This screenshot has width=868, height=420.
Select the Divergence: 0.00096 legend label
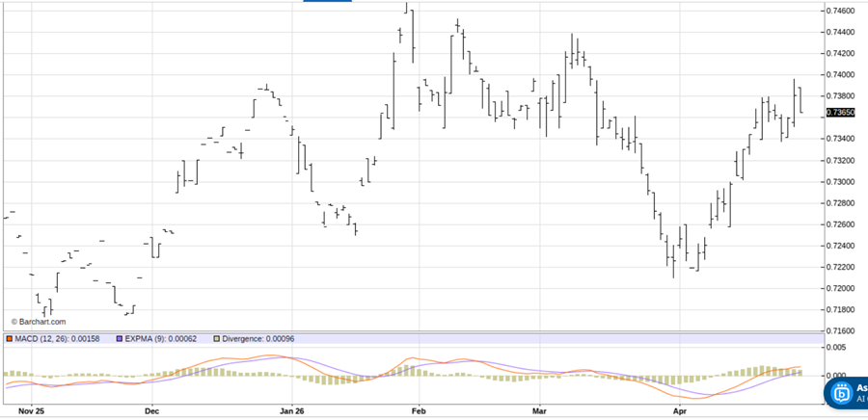(258, 339)
